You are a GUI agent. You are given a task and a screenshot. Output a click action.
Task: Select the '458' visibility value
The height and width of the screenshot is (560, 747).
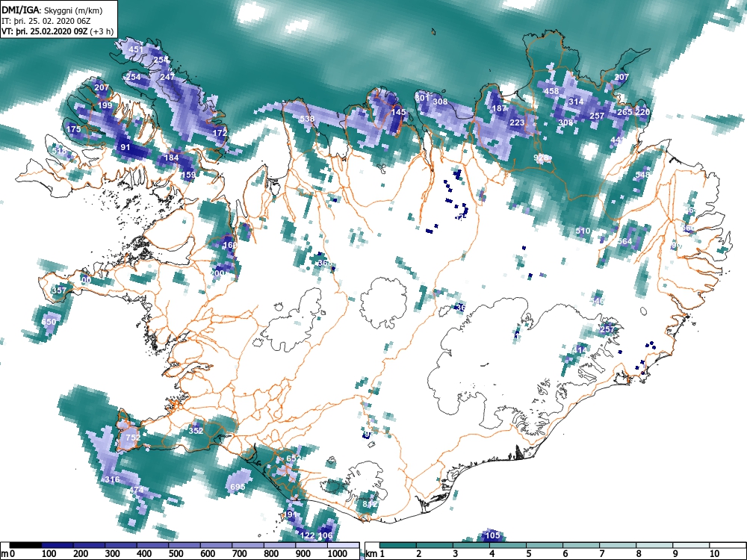click(551, 91)
